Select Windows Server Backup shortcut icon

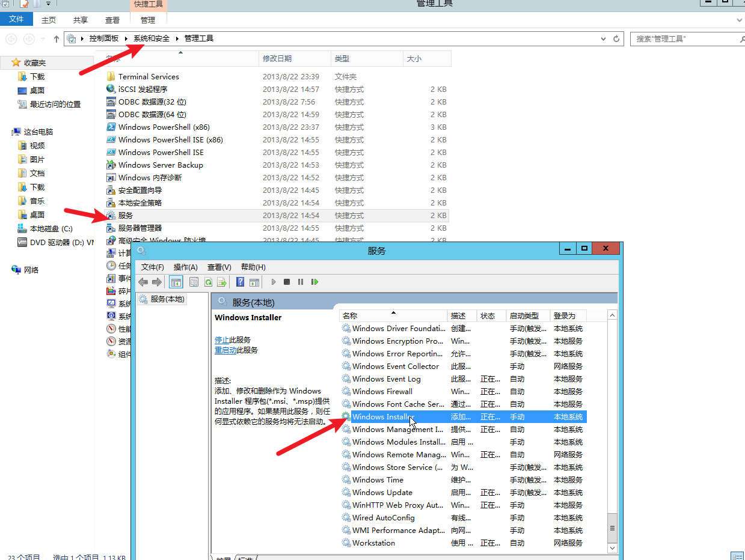pos(111,165)
